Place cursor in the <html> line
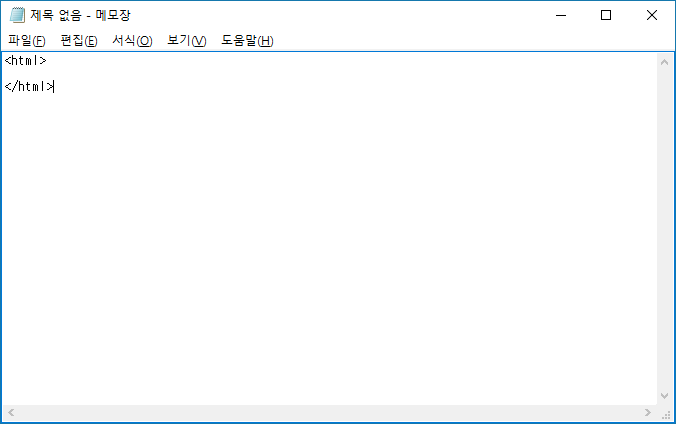This screenshot has width=676, height=424. coord(25,61)
